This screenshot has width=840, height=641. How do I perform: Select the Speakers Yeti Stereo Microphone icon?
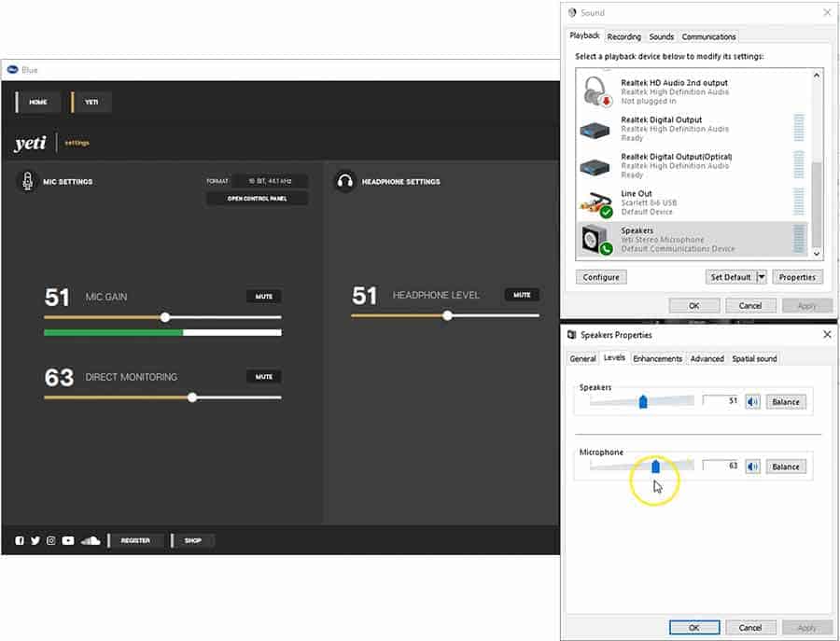tap(595, 240)
